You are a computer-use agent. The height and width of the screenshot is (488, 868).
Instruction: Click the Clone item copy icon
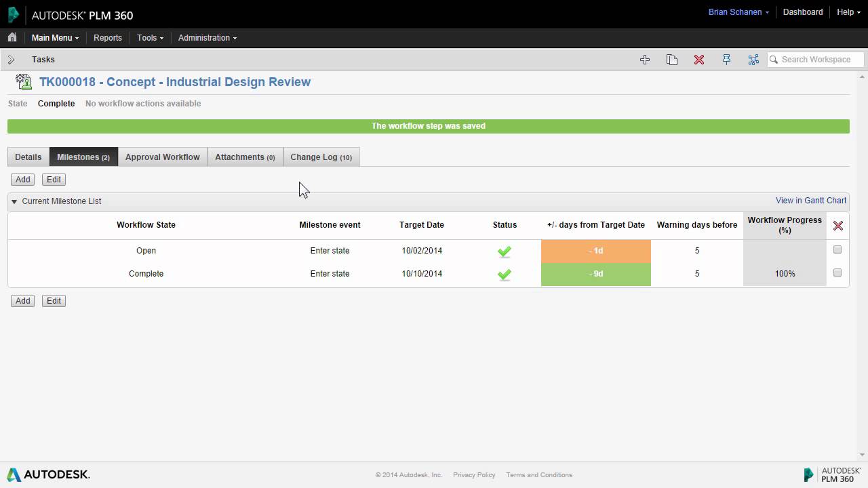[672, 60]
